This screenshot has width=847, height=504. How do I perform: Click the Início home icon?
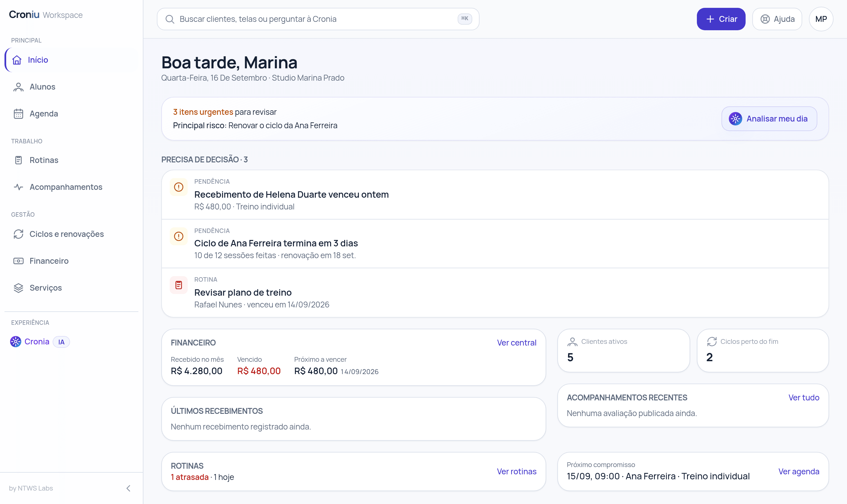[17, 60]
